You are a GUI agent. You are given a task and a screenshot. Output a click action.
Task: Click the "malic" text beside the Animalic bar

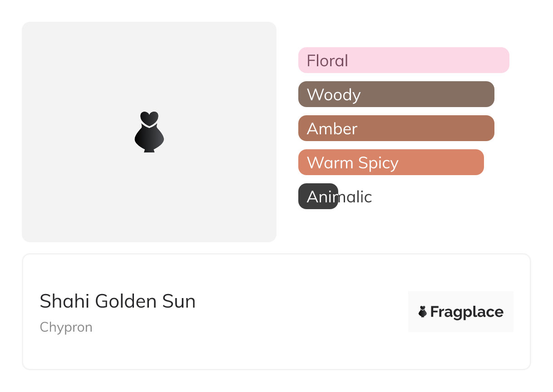click(355, 197)
